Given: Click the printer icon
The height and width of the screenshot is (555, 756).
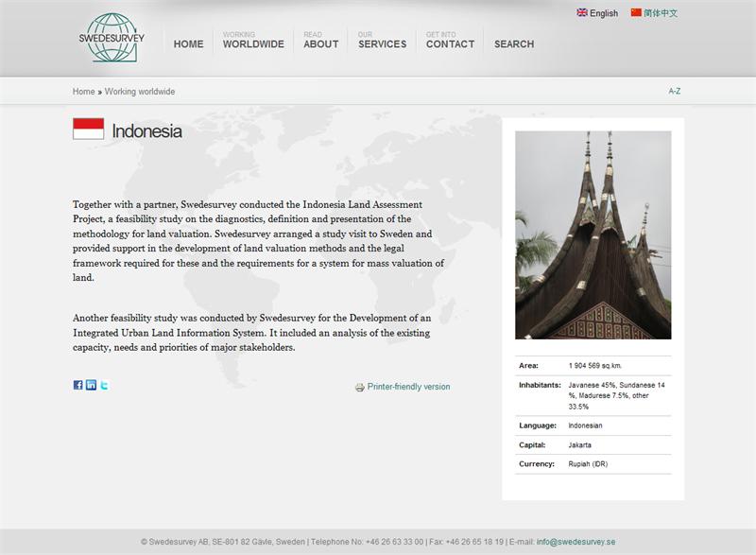Looking at the screenshot, I should click(x=359, y=388).
